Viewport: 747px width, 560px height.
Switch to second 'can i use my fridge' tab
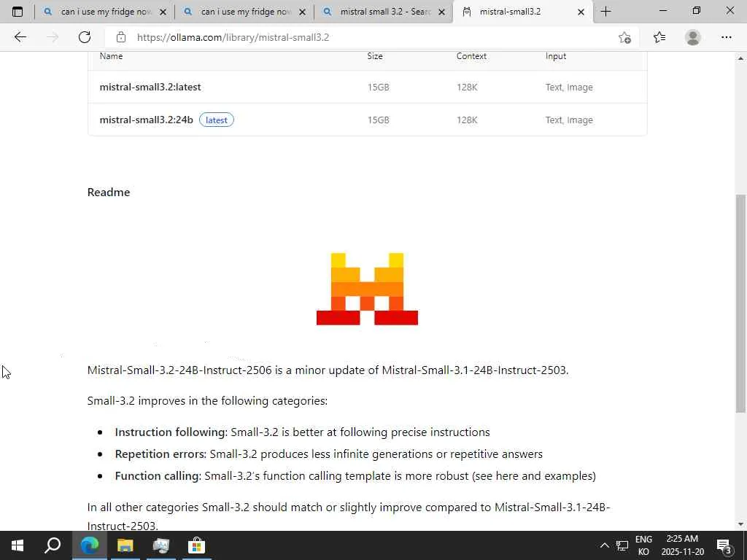(x=244, y=12)
